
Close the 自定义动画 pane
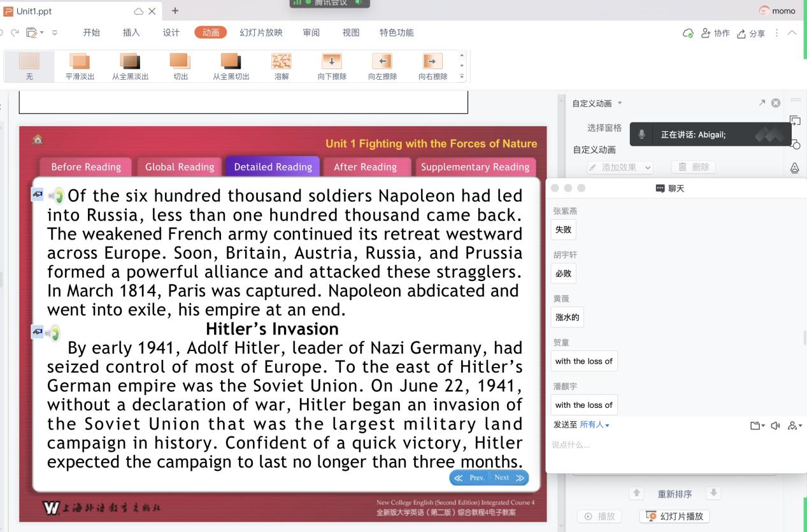(x=775, y=103)
